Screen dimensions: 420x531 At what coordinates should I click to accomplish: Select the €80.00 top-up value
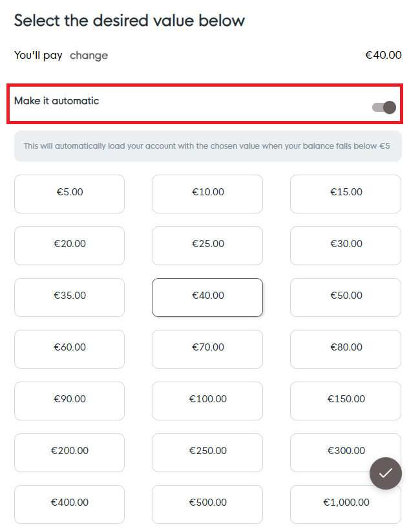[345, 349]
